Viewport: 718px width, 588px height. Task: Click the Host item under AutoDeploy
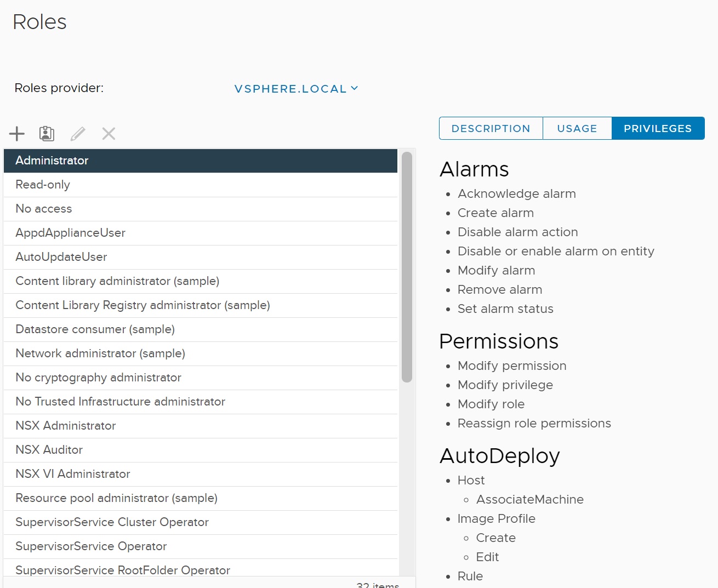[471, 481]
